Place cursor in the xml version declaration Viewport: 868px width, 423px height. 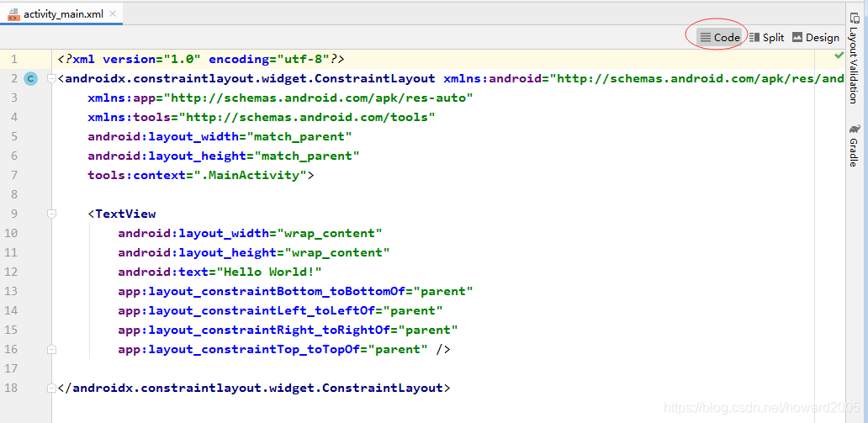[x=202, y=59]
